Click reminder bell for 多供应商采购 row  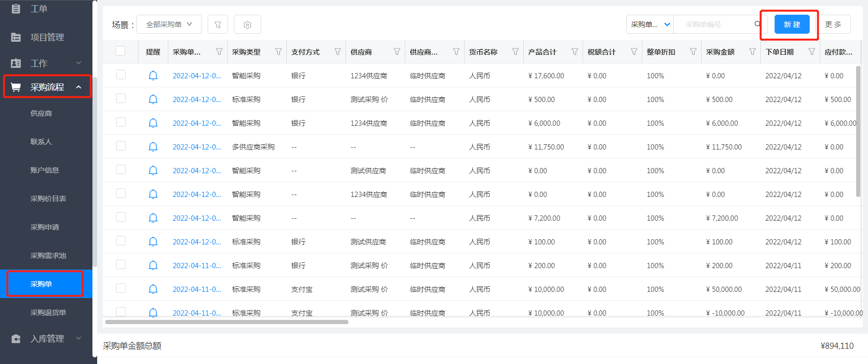point(153,147)
